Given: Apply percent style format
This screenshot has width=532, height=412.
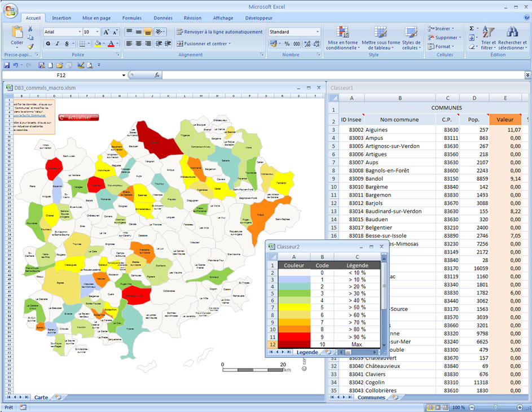Looking at the screenshot, I should (x=287, y=43).
